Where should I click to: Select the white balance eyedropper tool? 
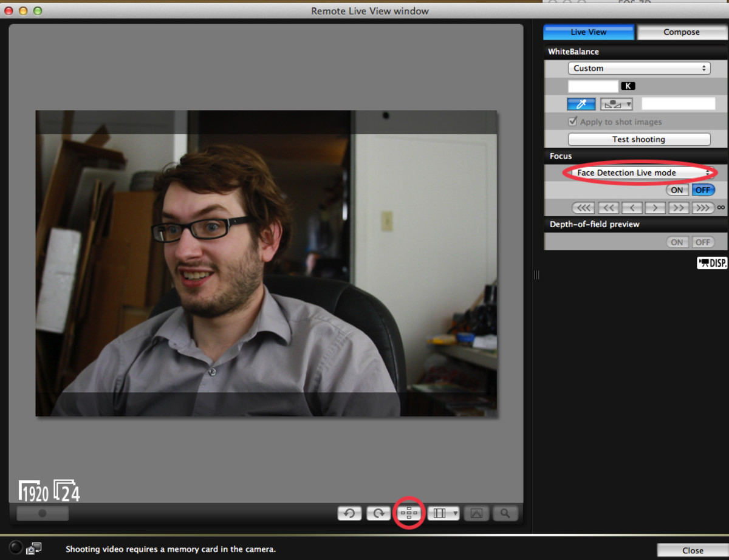[581, 104]
